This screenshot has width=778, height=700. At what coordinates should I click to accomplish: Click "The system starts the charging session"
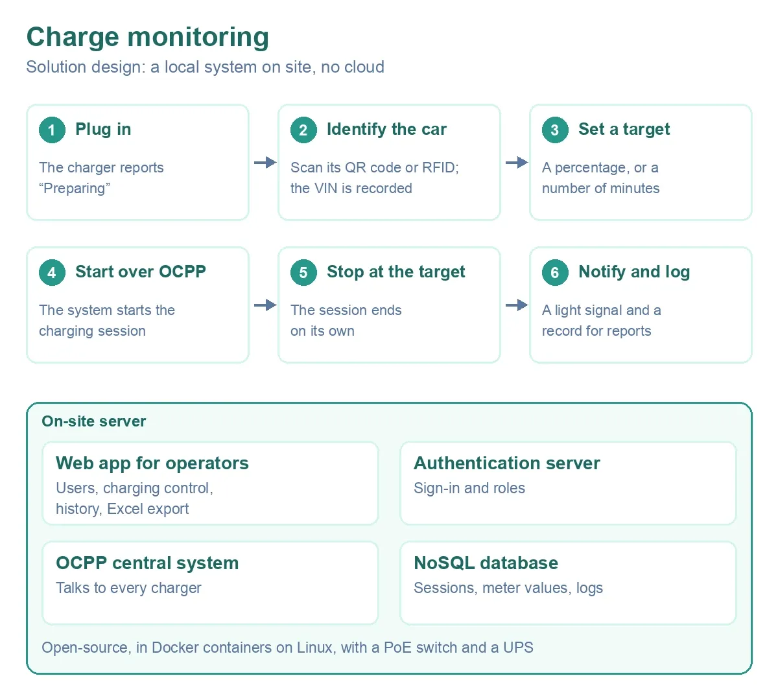pos(107,320)
